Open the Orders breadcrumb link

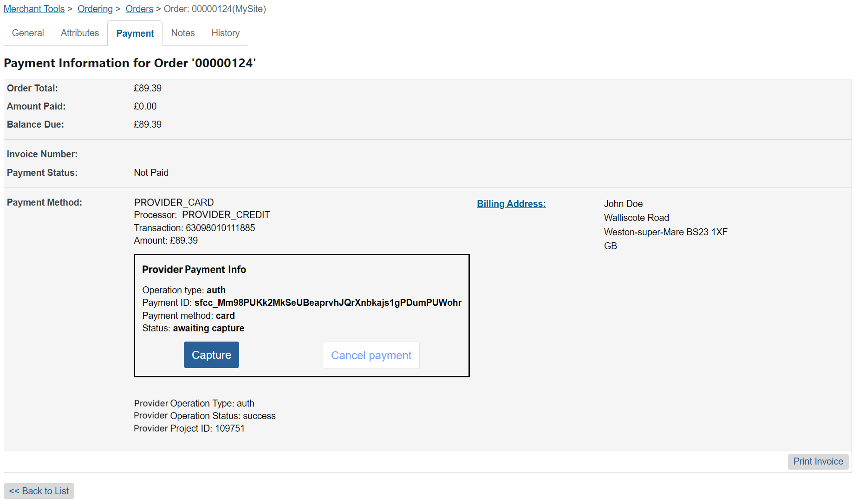(x=139, y=9)
